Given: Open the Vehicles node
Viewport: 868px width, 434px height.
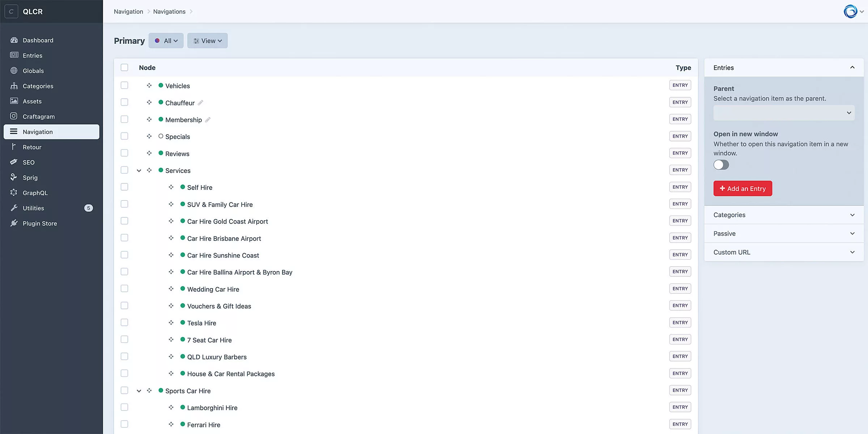Looking at the screenshot, I should point(178,86).
